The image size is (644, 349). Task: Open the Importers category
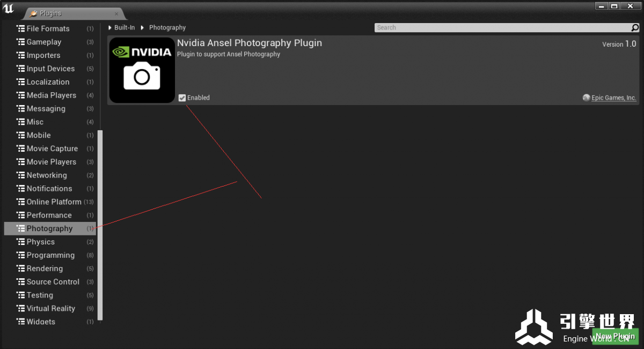(x=50, y=55)
